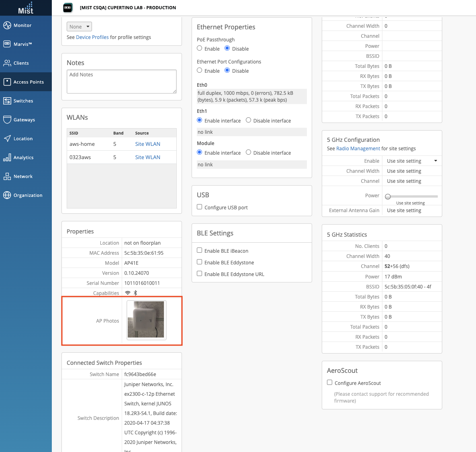Click BSSID 5c:5b:35:05:0f:40 - 4f
Screen dimensions: 476x452
[408, 286]
